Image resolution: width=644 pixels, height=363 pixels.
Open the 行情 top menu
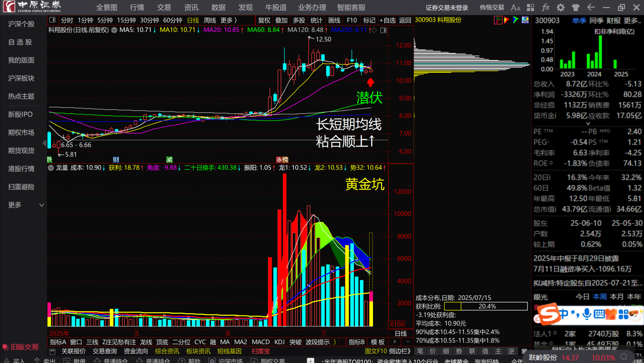137,7
